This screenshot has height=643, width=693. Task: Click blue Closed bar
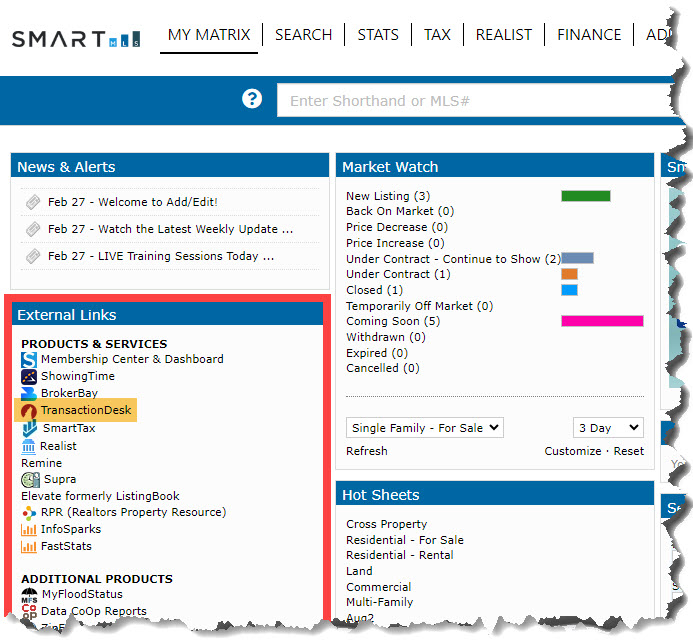[x=569, y=290]
